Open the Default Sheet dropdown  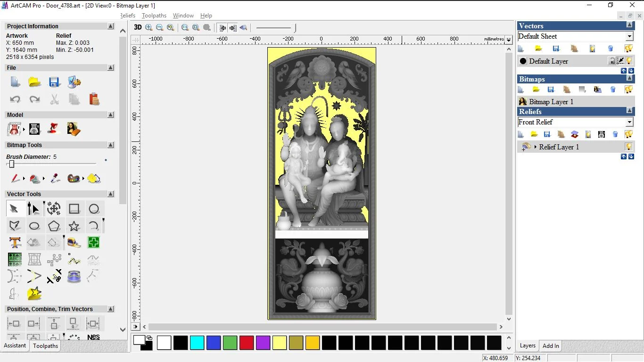coord(629,36)
